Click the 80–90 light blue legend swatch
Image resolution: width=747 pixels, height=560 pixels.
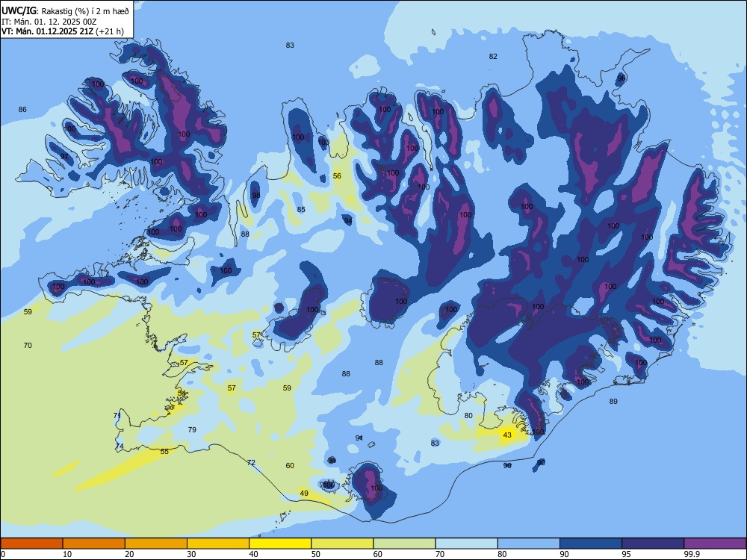tap(529, 544)
